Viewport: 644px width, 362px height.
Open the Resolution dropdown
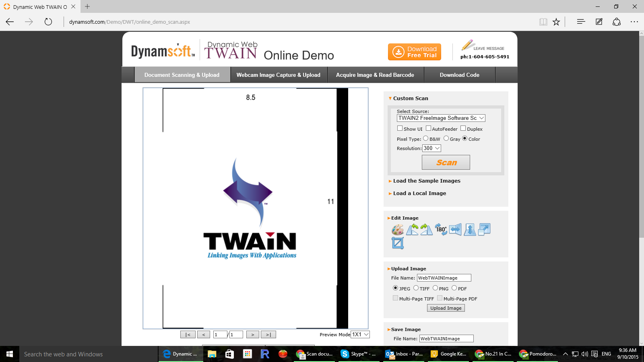coord(431,148)
